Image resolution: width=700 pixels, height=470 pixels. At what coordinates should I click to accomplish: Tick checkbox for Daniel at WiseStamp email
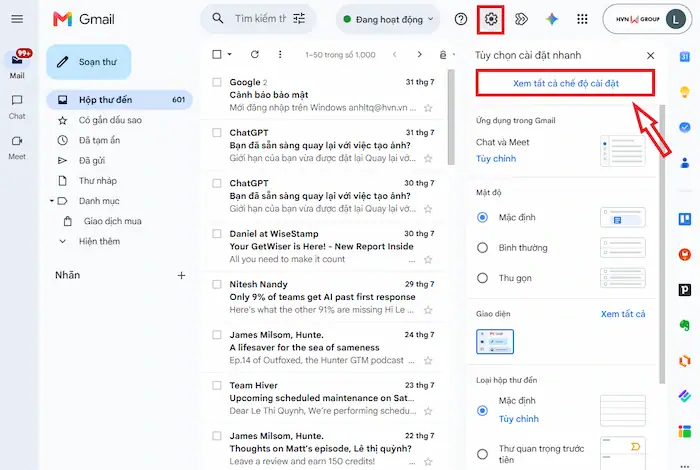pos(217,233)
